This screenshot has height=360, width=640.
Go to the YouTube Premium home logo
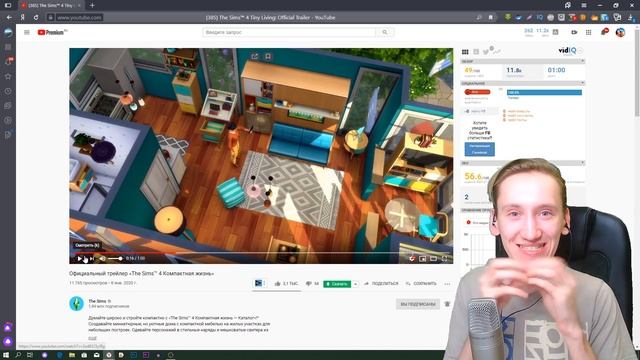tap(51, 32)
